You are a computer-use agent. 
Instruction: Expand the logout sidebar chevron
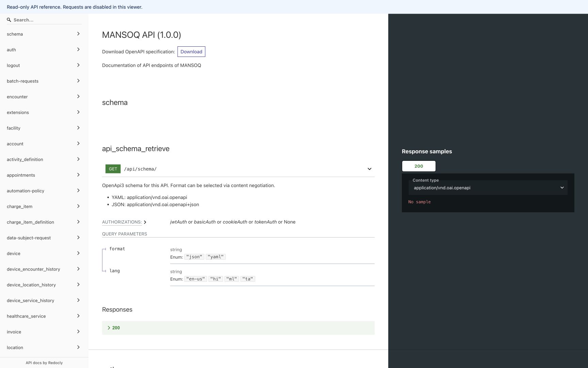point(78,65)
